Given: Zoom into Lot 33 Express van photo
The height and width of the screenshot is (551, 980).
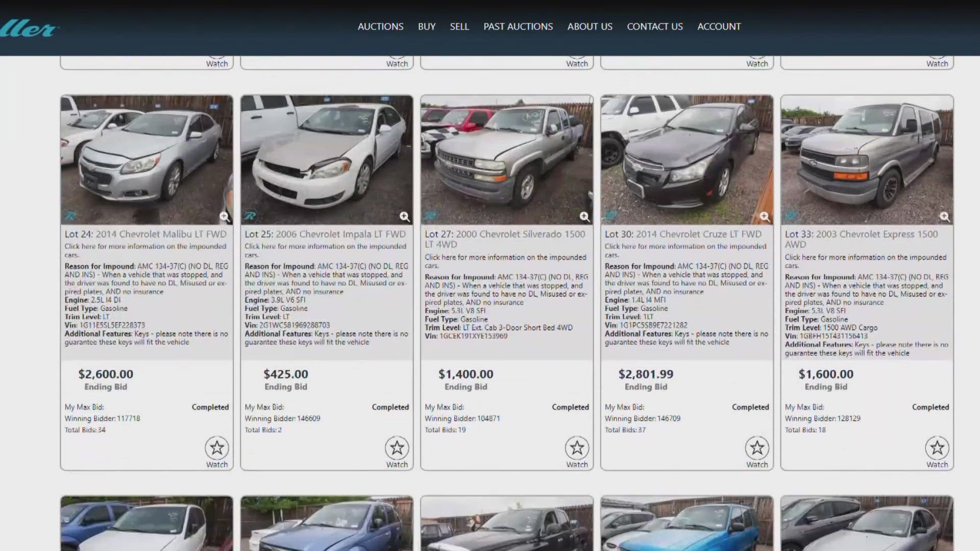Looking at the screenshot, I should pyautogui.click(x=944, y=216).
